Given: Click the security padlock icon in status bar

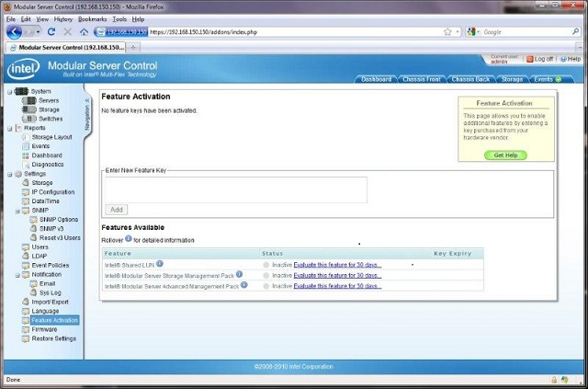Looking at the screenshot, I should pyautogui.click(x=554, y=380).
